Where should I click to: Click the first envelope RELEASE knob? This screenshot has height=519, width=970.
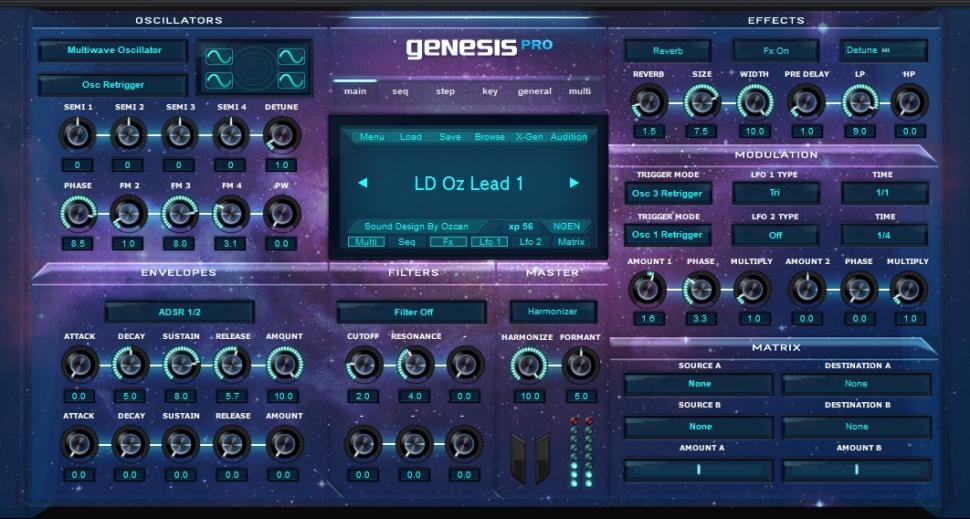click(x=232, y=364)
